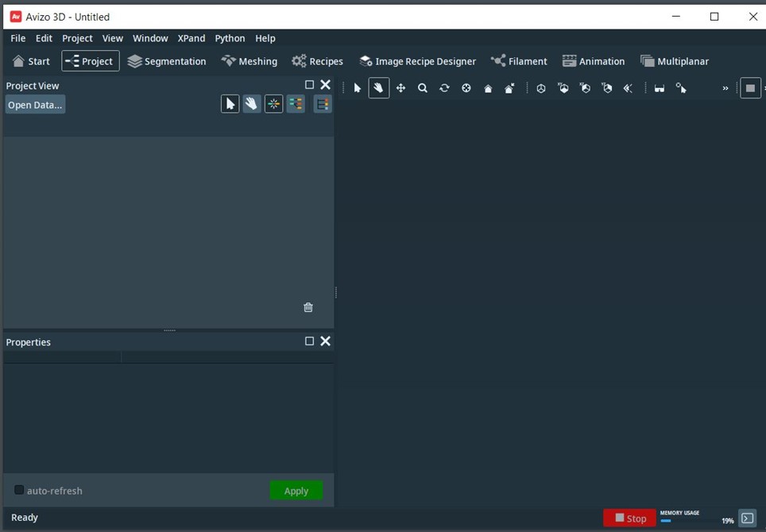Switch to the Filament workroom

pos(520,61)
